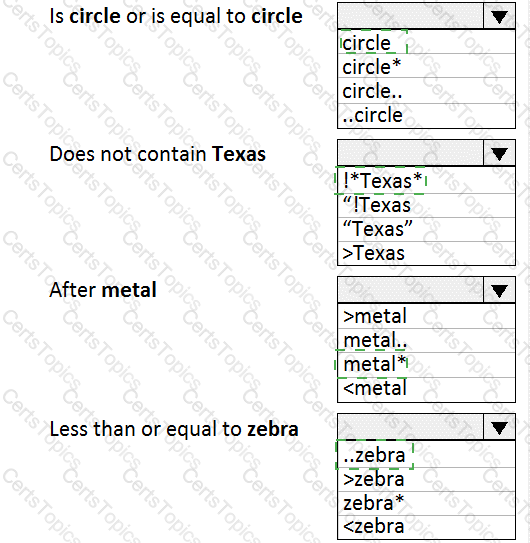
Task: Choose the 'circle*' option
Action: click(426, 66)
